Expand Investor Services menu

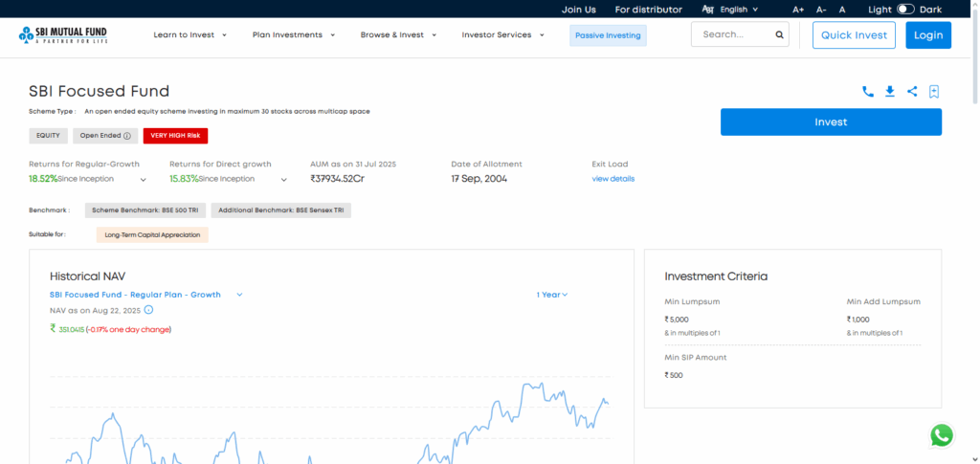(x=503, y=35)
